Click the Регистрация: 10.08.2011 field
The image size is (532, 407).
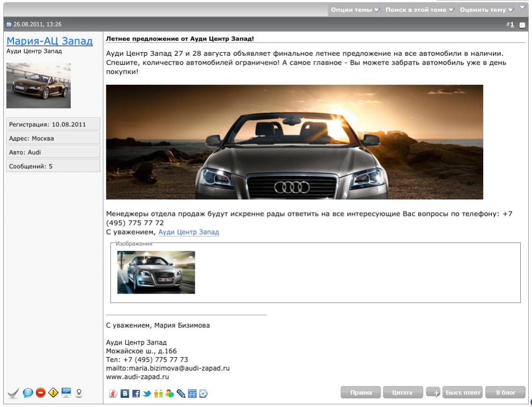pyautogui.click(x=53, y=125)
